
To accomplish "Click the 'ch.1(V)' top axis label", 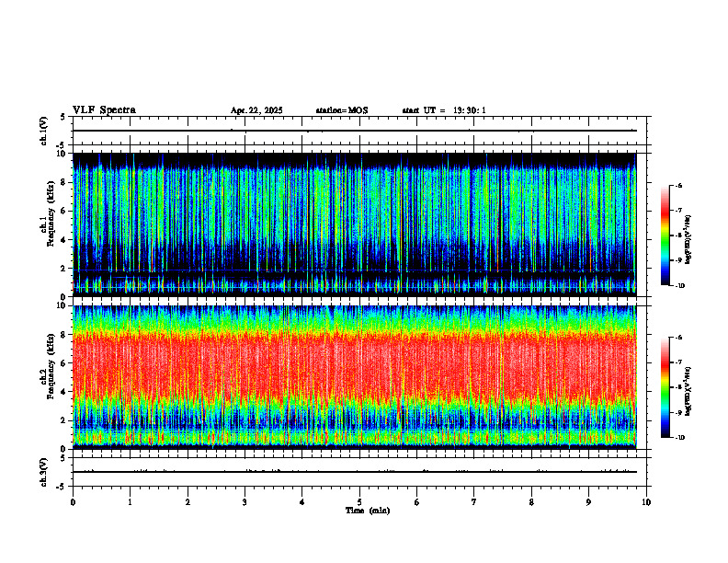I will [44, 131].
